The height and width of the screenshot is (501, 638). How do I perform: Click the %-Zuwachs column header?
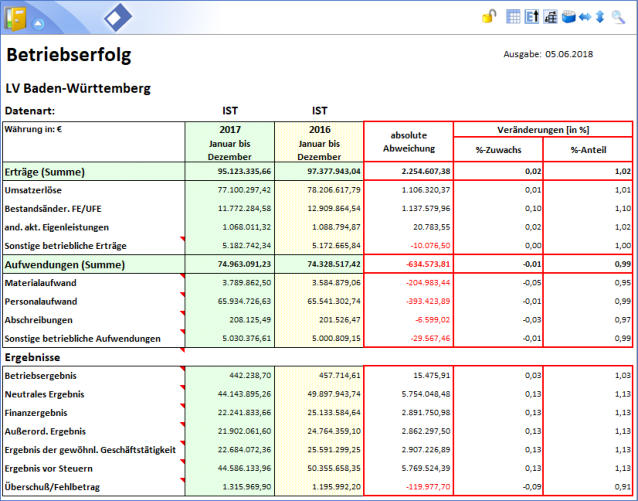pyautogui.click(x=497, y=150)
